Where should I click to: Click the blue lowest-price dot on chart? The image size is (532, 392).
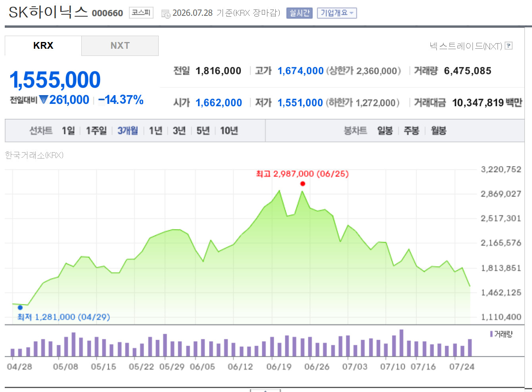[20, 308]
